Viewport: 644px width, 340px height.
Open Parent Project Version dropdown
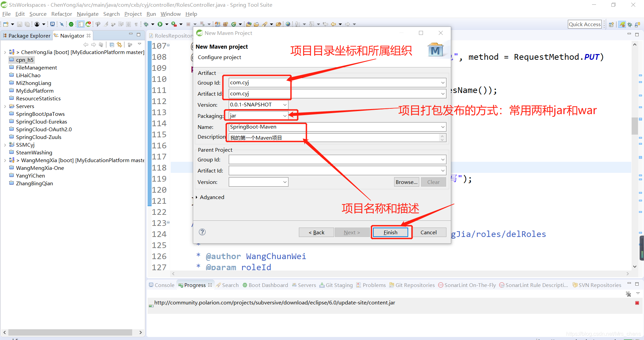(x=285, y=182)
